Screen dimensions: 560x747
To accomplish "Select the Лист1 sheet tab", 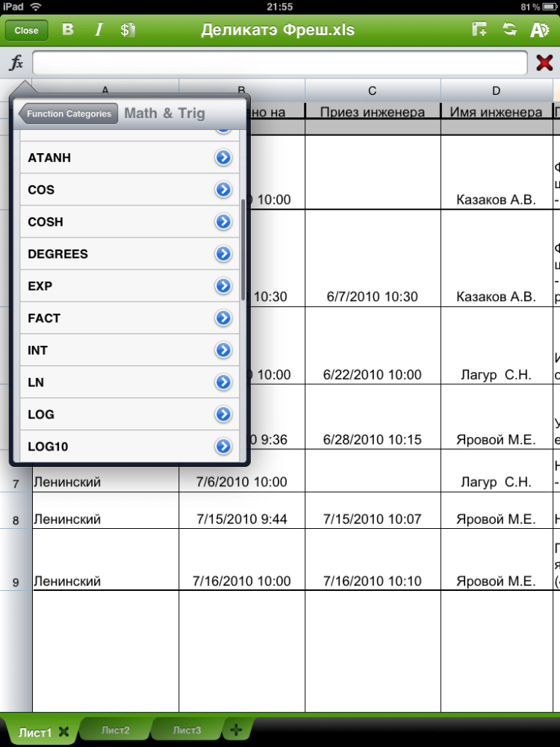I will tap(35, 732).
